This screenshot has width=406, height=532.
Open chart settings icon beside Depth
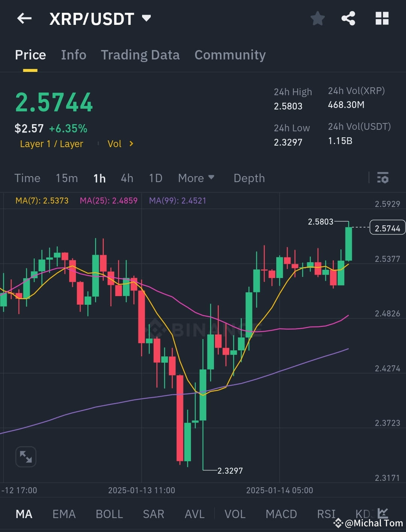click(x=383, y=178)
